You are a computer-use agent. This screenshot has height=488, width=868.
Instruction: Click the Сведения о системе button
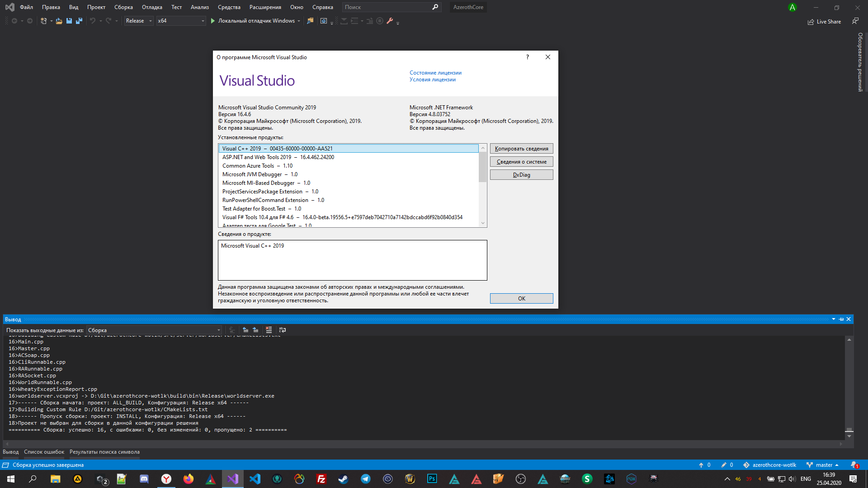pos(521,162)
